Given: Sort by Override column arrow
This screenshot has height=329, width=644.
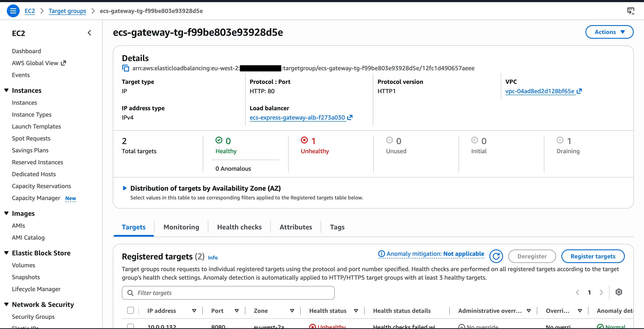Looking at the screenshot, I should [580, 311].
